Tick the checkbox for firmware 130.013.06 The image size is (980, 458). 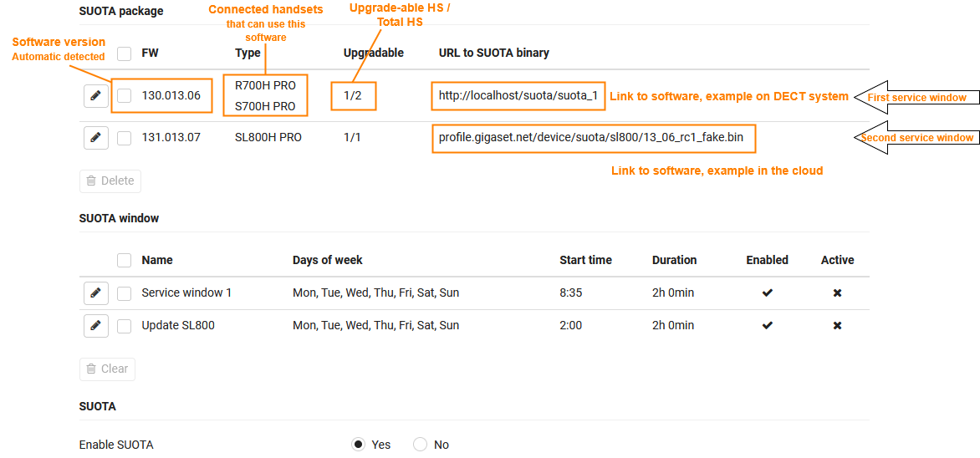click(125, 96)
